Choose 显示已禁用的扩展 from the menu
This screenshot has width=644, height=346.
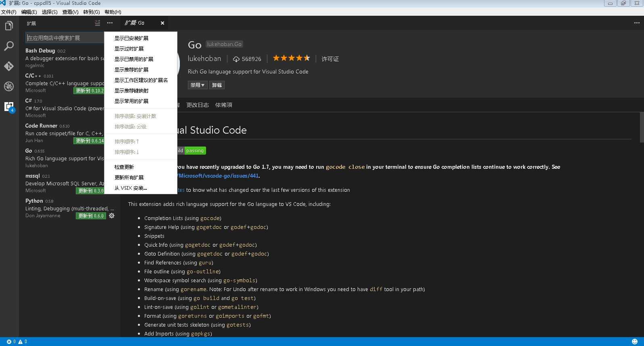point(141,59)
